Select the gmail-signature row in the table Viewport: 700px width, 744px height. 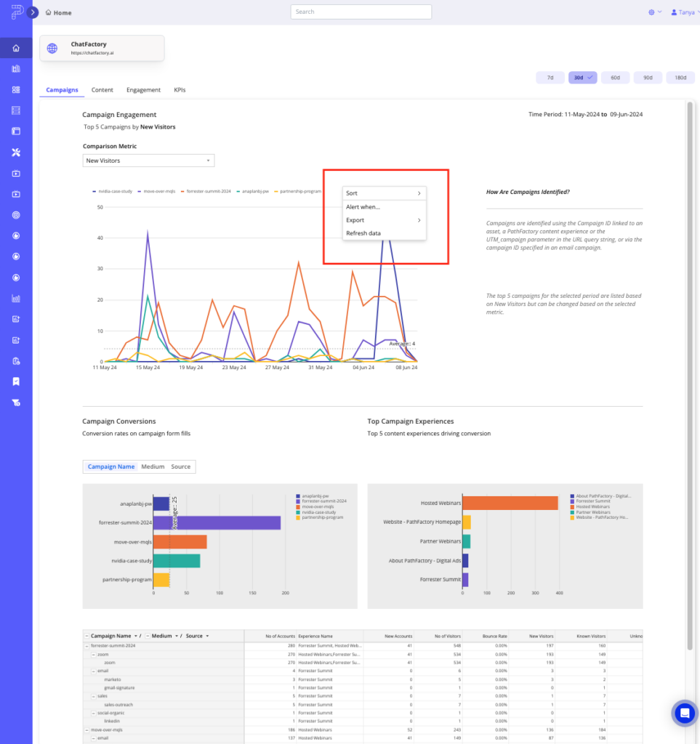coord(363,687)
